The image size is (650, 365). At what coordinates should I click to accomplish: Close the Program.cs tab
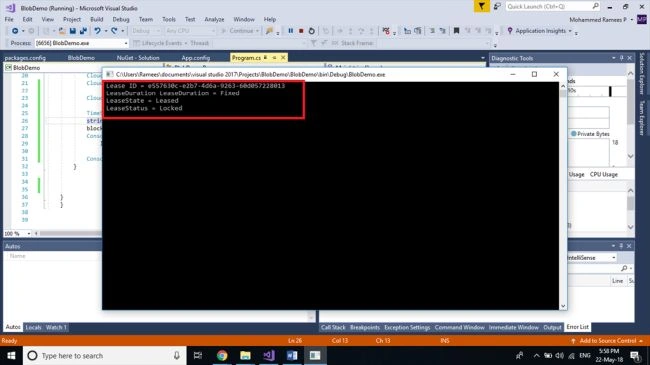283,58
